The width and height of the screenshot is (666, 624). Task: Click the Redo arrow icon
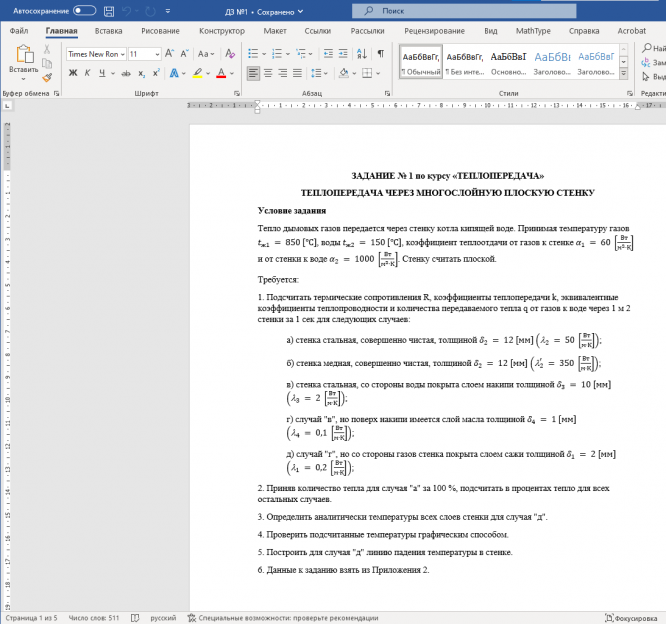coord(150,11)
